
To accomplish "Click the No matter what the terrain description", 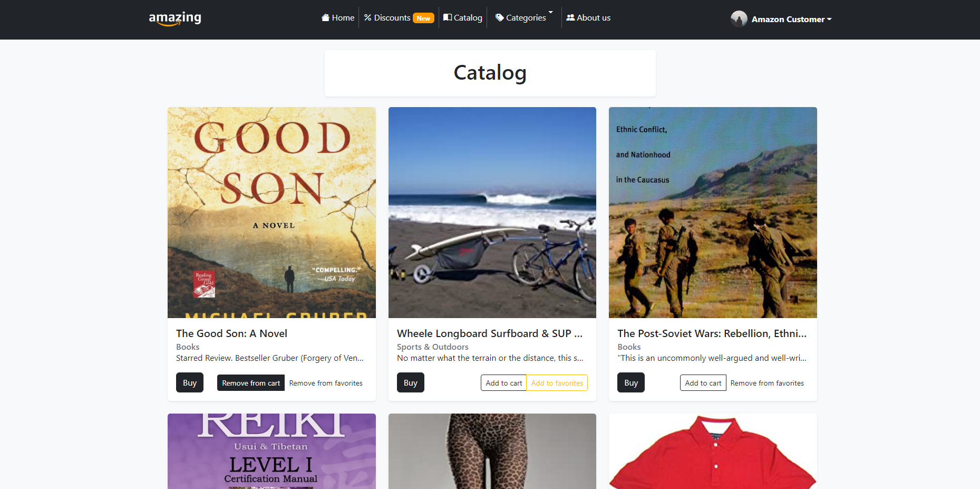I will coord(490,358).
